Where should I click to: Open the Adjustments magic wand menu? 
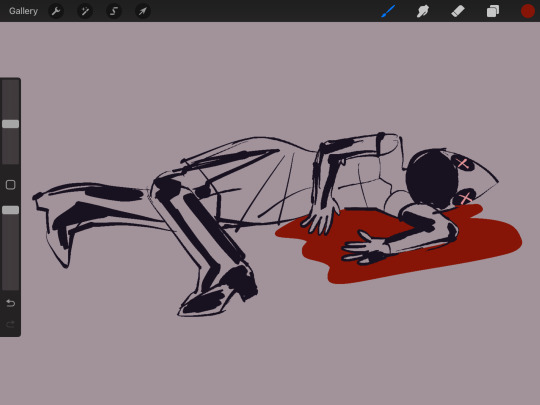[85, 11]
